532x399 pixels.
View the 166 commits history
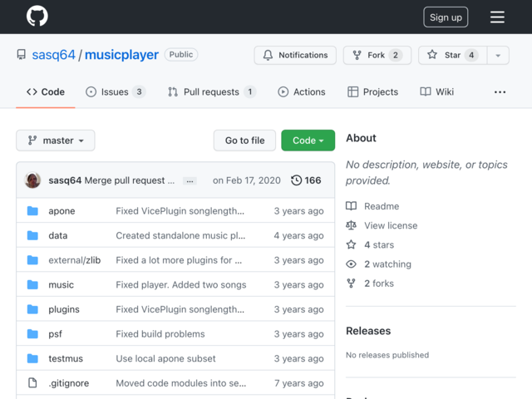click(x=306, y=180)
